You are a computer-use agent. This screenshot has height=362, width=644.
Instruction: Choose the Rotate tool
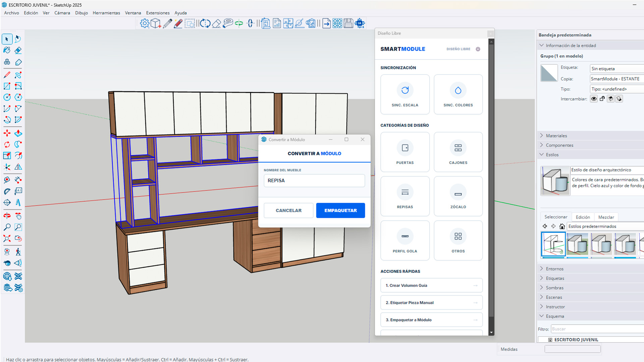click(7, 144)
